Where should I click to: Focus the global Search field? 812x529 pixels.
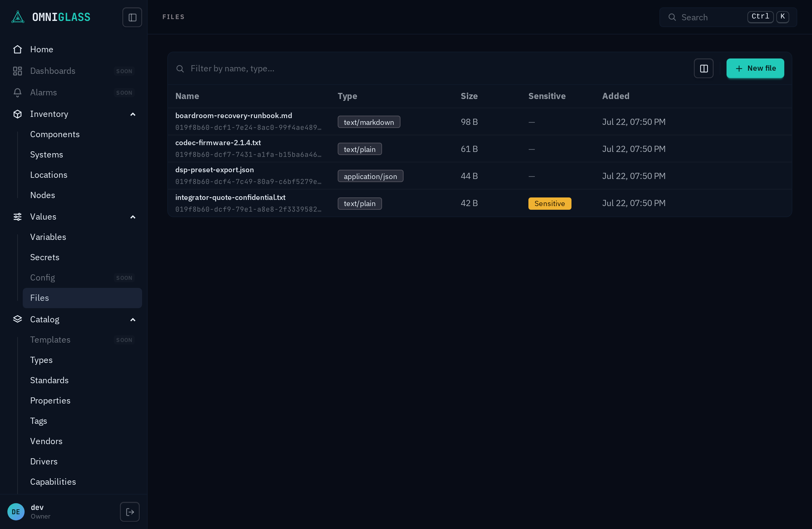(728, 17)
